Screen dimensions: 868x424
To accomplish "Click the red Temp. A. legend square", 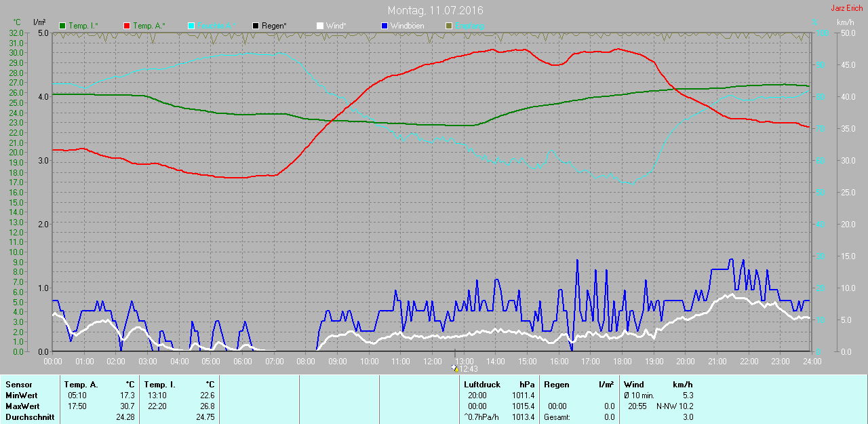I will (x=127, y=26).
